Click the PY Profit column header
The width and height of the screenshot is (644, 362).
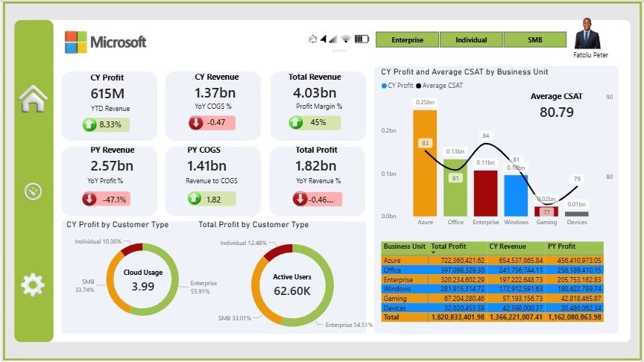[561, 247]
